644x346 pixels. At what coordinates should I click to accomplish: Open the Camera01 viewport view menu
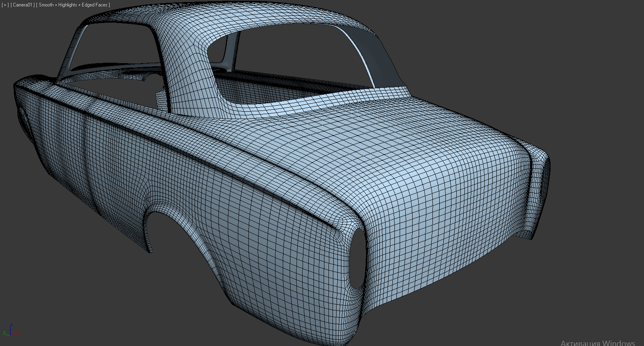(x=22, y=5)
